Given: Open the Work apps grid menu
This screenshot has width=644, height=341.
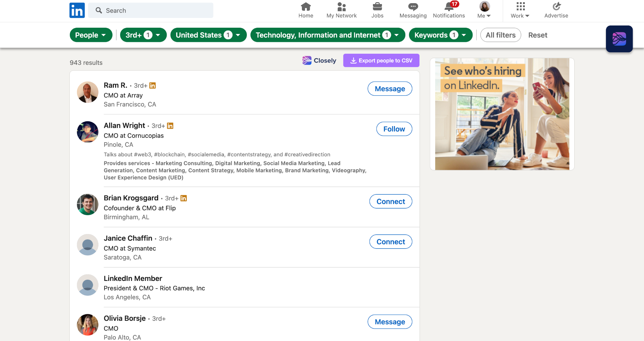Looking at the screenshot, I should coord(520,10).
